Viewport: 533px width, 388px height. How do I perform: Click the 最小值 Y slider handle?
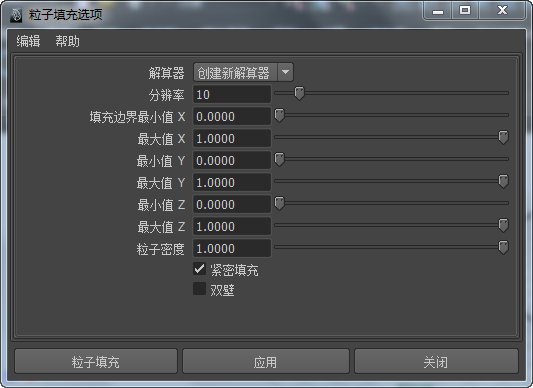point(279,159)
